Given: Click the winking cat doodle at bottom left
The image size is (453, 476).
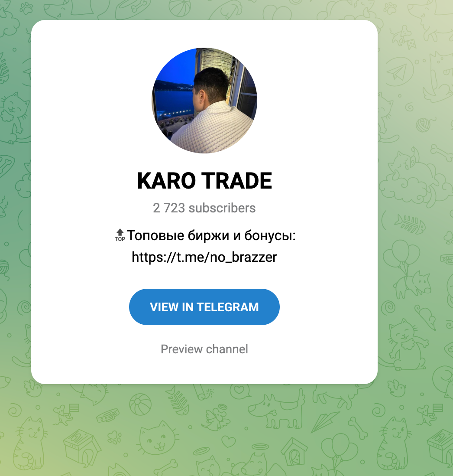Looking at the screenshot, I should 30,444.
